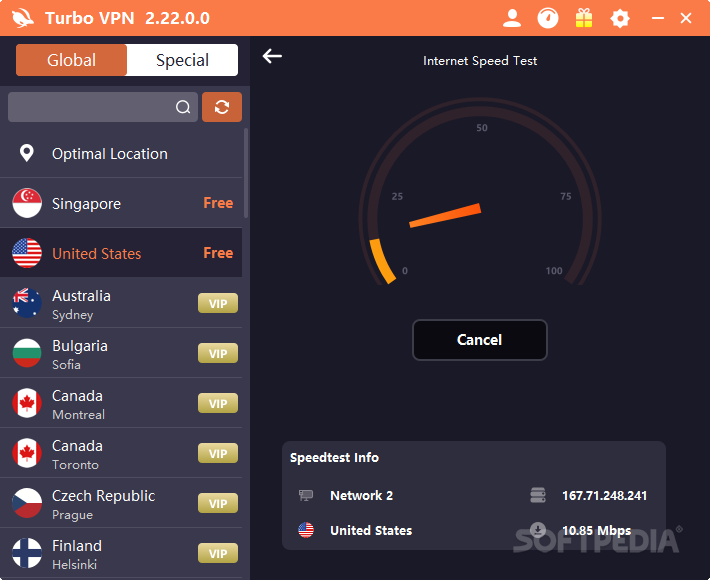The image size is (710, 580).
Task: Click the server stack icon beside IP address
Action: (538, 495)
